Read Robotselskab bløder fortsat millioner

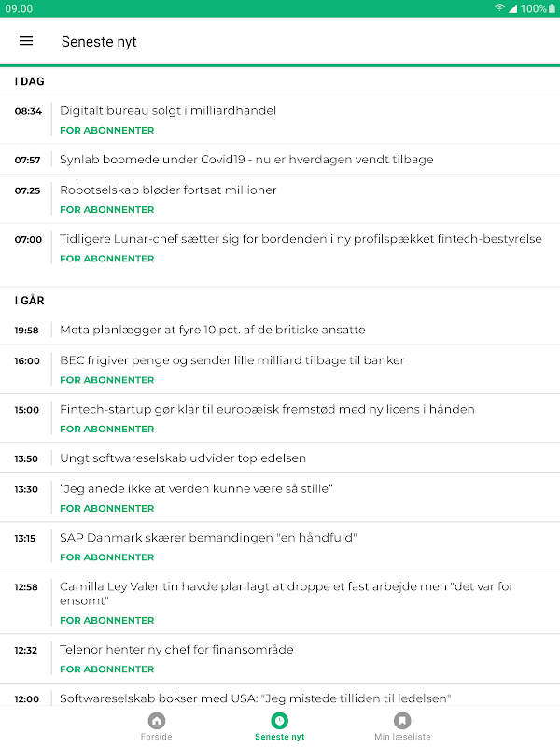click(x=280, y=199)
